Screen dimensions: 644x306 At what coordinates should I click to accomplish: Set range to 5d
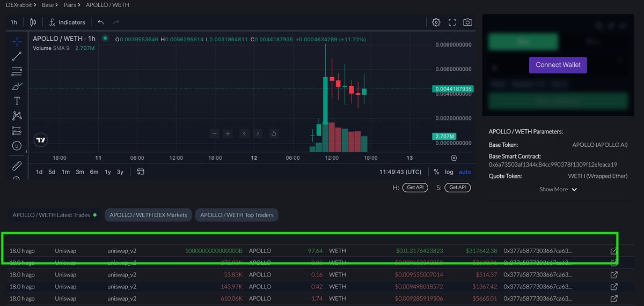(x=52, y=172)
